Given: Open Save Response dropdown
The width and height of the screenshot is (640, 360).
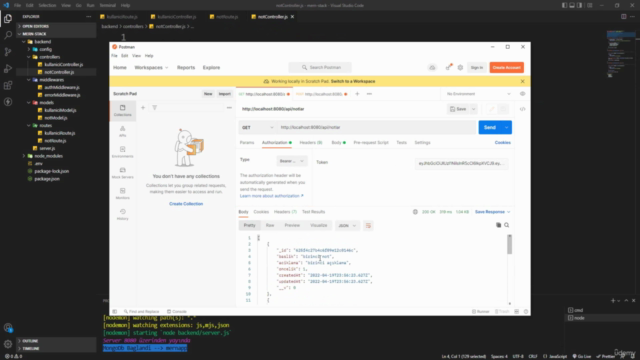Looking at the screenshot, I should (x=492, y=212).
